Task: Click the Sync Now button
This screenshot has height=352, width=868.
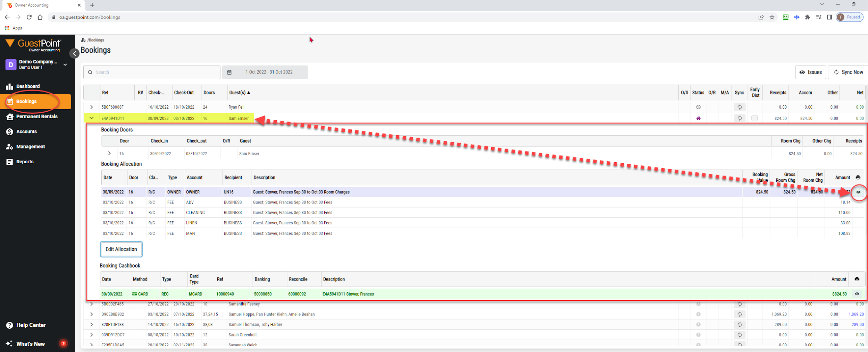Action: click(848, 72)
